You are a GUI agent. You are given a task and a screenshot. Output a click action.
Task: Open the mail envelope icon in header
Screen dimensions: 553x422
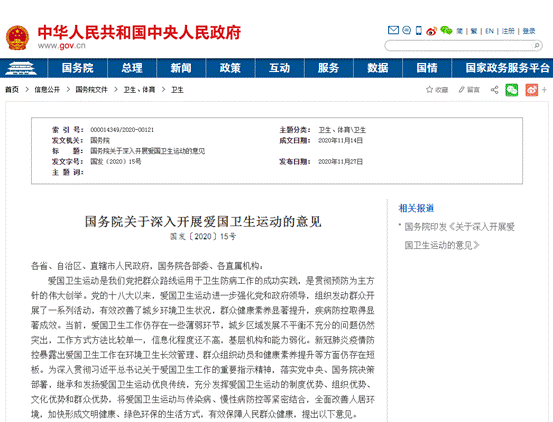point(393,31)
